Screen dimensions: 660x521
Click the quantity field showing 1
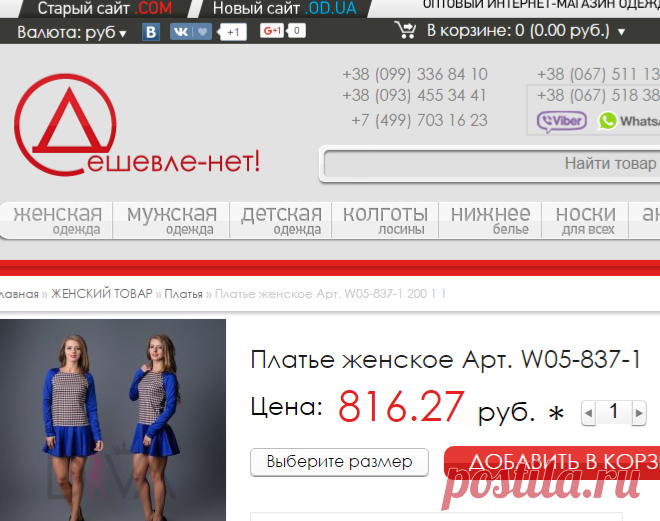click(614, 412)
